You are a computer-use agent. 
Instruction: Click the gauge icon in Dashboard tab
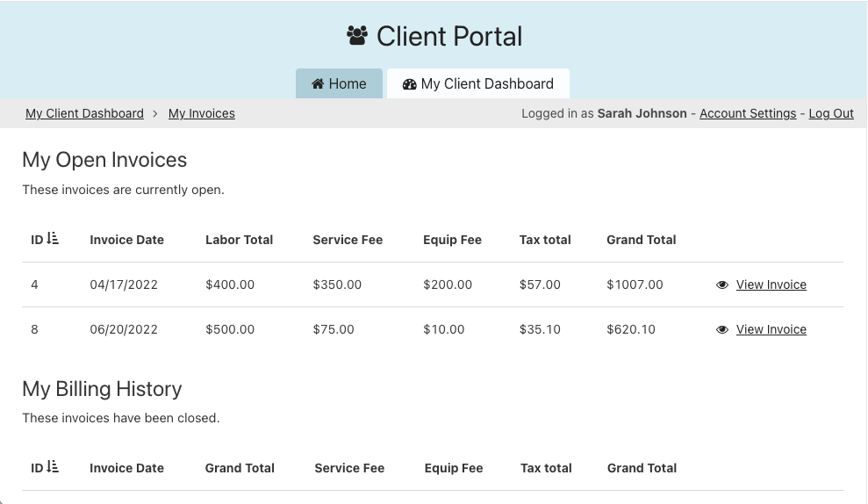point(409,84)
